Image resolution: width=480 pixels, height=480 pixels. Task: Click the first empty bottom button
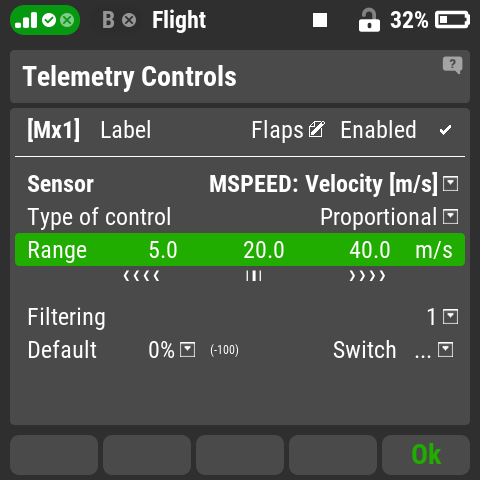click(54, 455)
